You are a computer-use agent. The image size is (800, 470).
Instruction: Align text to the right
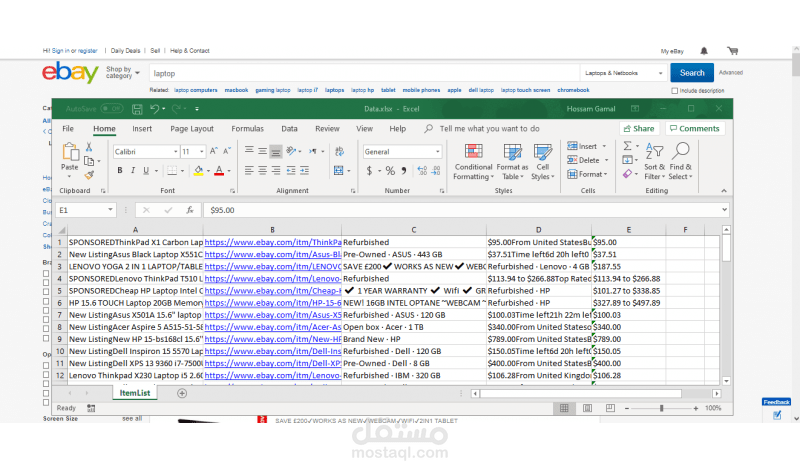tap(276, 170)
